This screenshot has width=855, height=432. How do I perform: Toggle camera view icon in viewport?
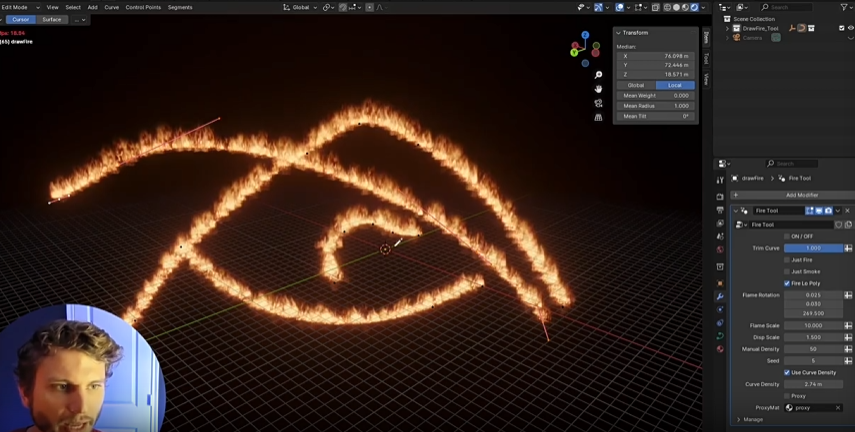coord(598,103)
